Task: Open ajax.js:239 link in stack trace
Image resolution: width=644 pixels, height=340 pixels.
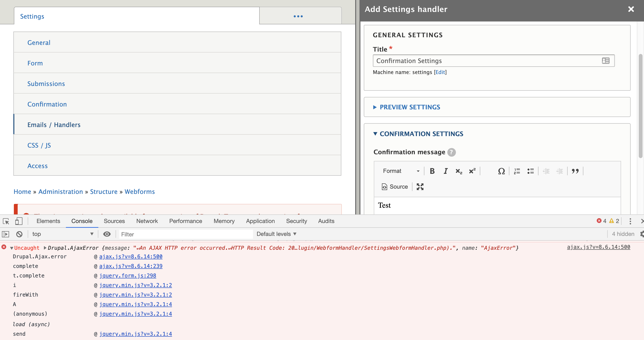Action: [x=131, y=266]
